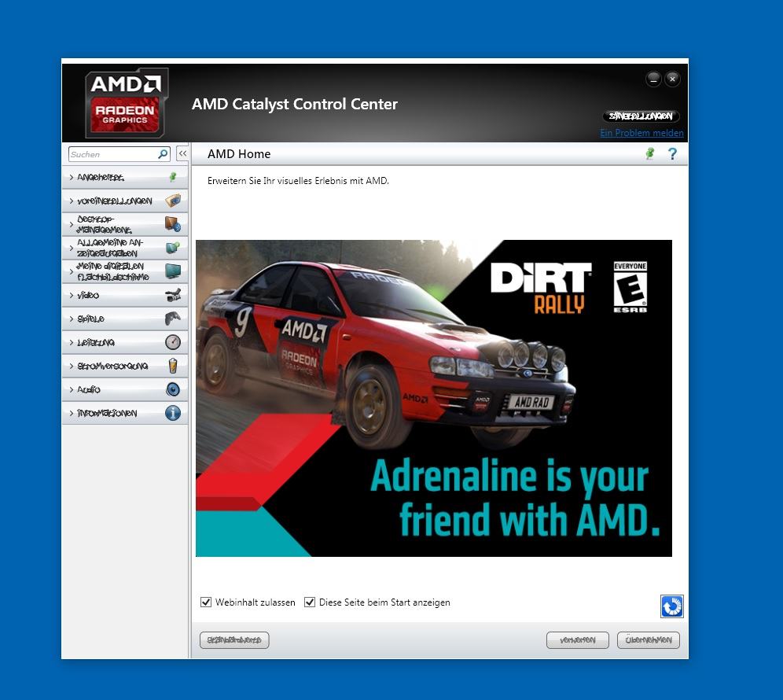Expand the Allgemeine Anzeigeaufgaben chevron
This screenshot has height=700, width=783.
coord(71,248)
